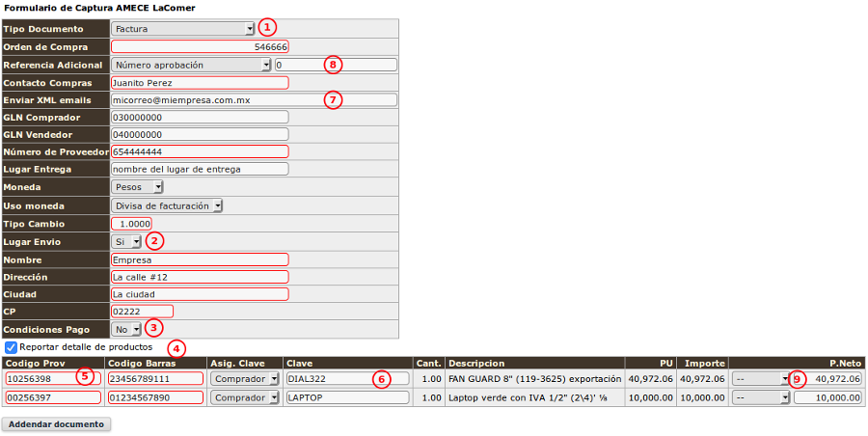
Task: Open the P.Neto dropdown in Laptop verde row
Action: pos(761,397)
